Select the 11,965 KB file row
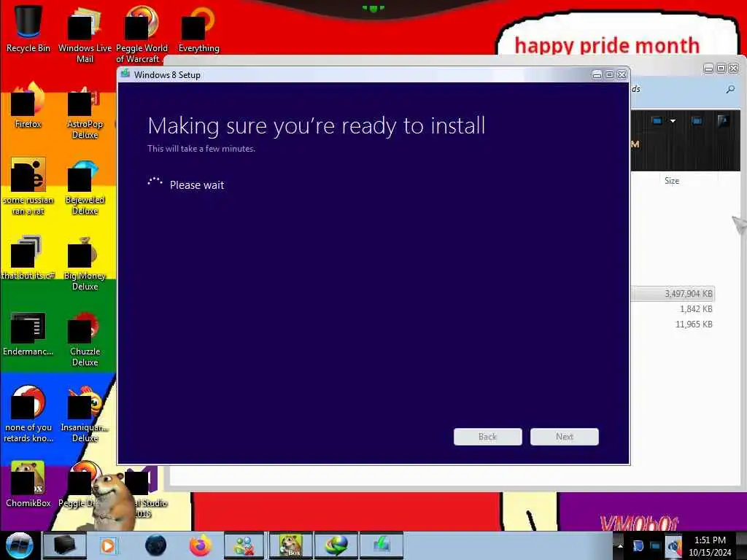747x560 pixels. [x=673, y=324]
